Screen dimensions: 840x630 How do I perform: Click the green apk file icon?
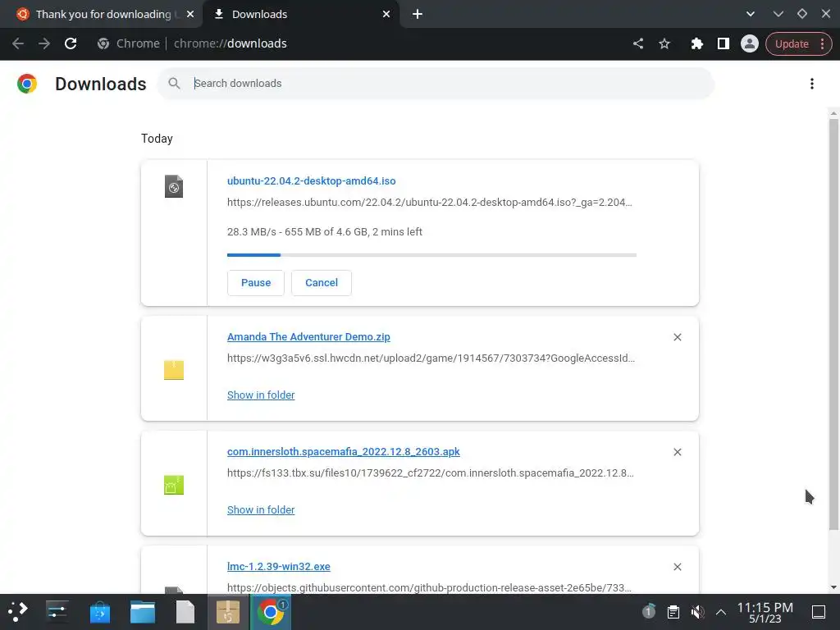point(174,485)
